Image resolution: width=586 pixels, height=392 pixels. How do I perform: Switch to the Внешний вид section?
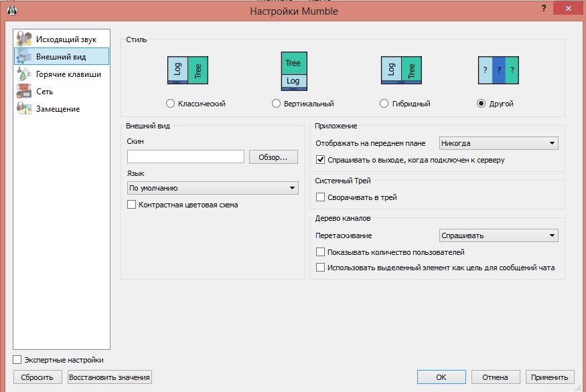pos(61,57)
